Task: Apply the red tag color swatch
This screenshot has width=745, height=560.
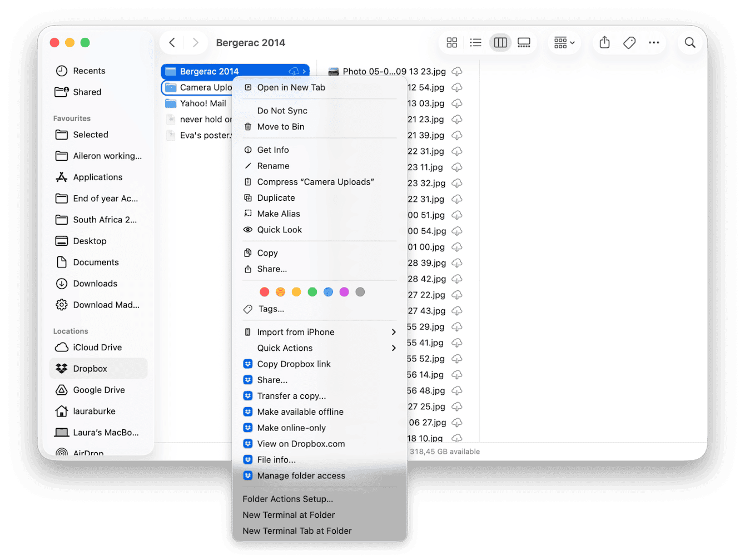Action: coord(265,291)
